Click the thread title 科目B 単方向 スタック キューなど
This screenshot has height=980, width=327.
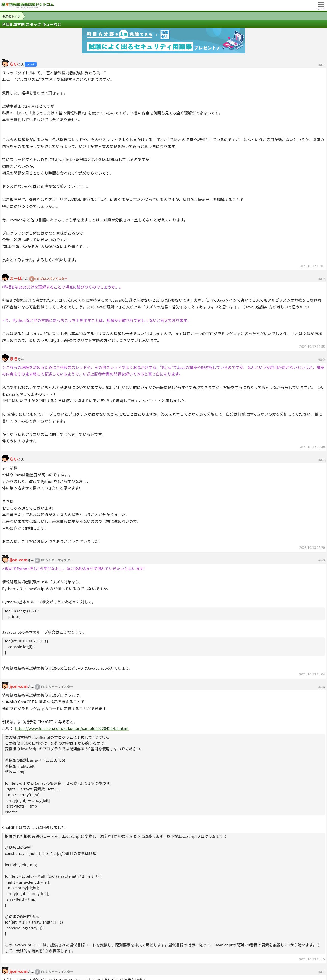(32, 24)
